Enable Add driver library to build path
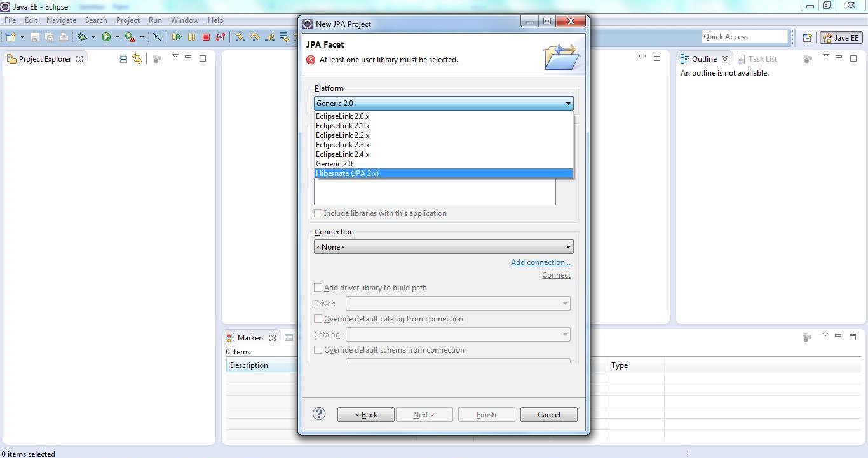The width and height of the screenshot is (868, 458). [x=370, y=288]
